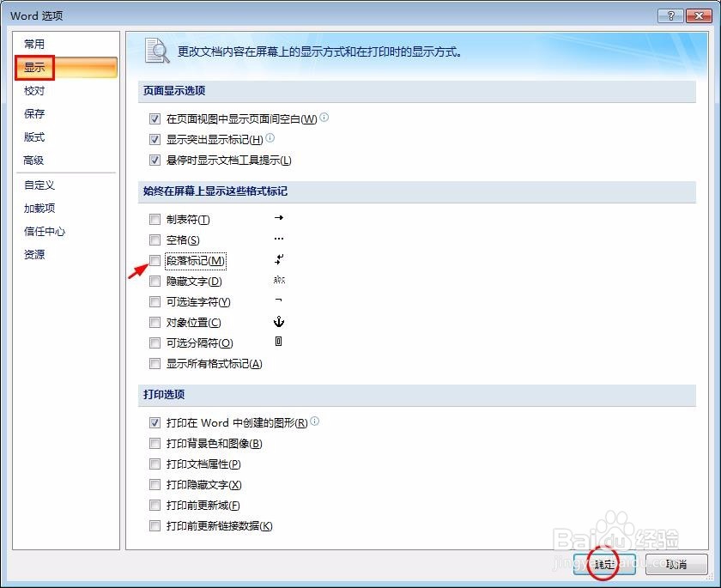The height and width of the screenshot is (588, 721).
Task: Uncheck 打印背景色和图像 option
Action: pyautogui.click(x=154, y=444)
